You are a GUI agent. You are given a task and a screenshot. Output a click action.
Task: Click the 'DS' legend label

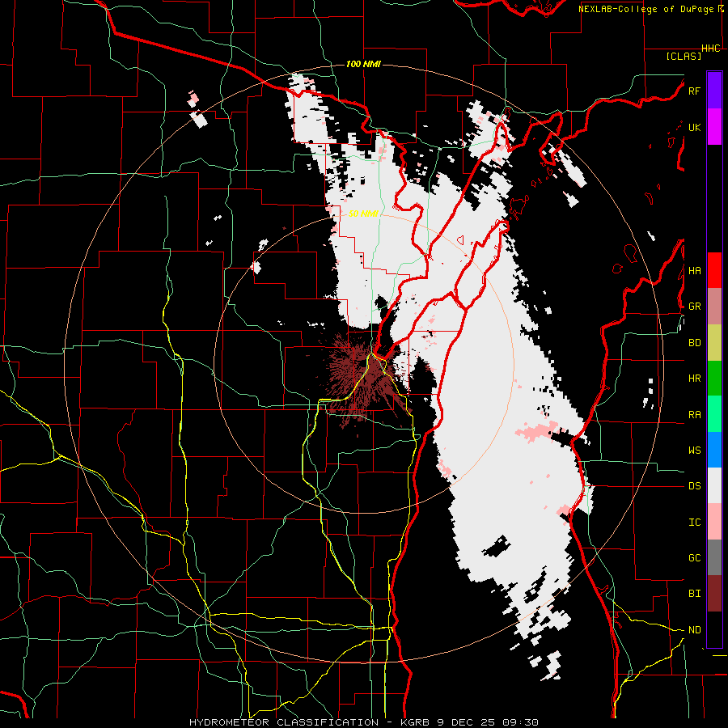pyautogui.click(x=694, y=486)
